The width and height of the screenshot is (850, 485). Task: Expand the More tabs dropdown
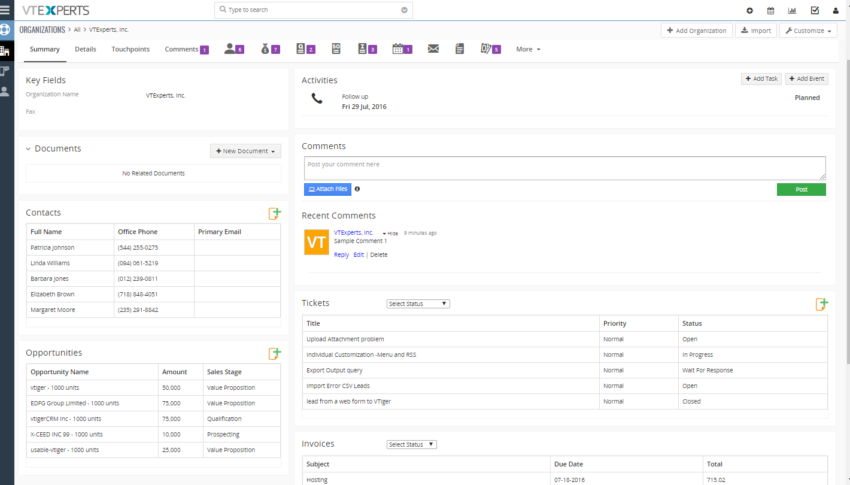(x=528, y=49)
